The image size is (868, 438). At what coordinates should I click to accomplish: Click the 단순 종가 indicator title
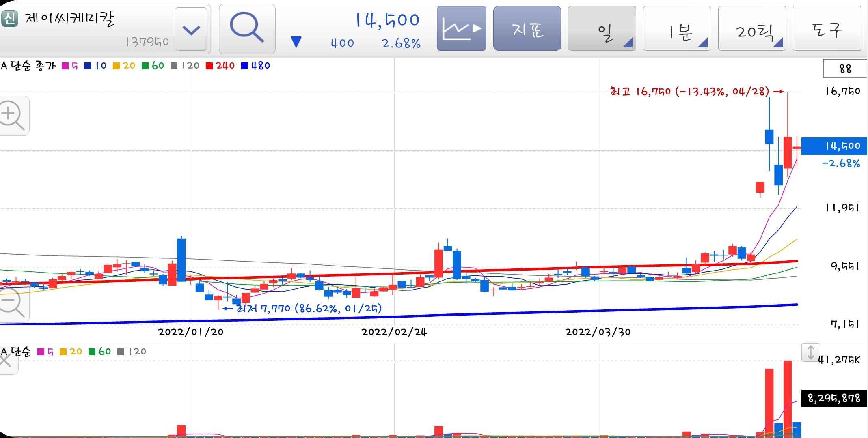[33, 66]
